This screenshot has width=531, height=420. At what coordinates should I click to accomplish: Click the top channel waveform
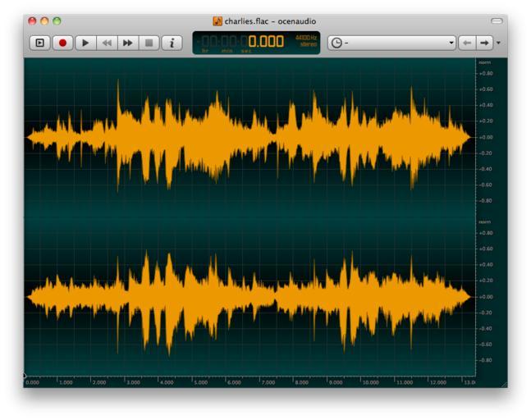(246, 137)
